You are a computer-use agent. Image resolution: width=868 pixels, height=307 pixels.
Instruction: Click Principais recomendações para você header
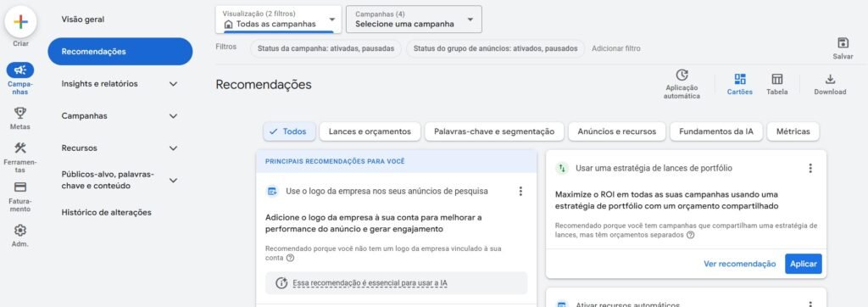click(335, 161)
